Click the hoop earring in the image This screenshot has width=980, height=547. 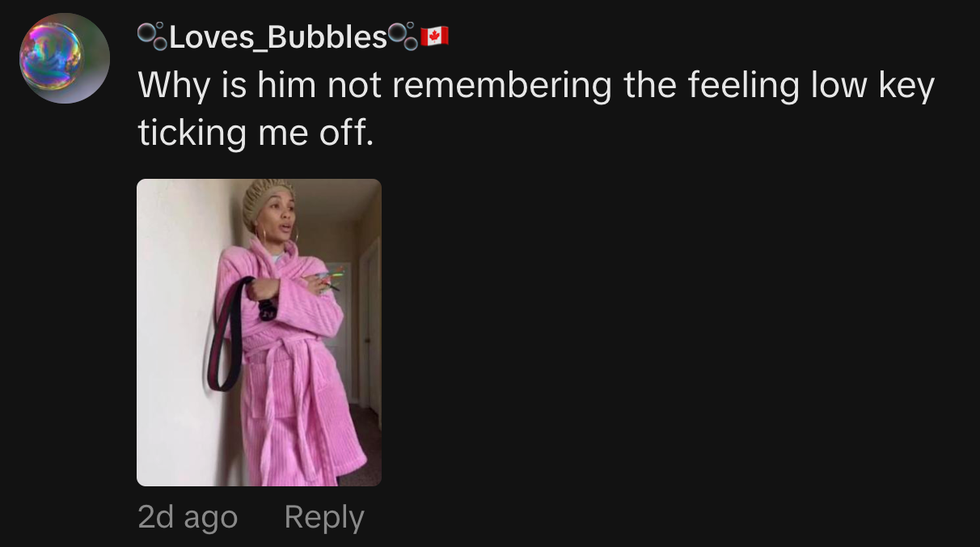click(262, 235)
